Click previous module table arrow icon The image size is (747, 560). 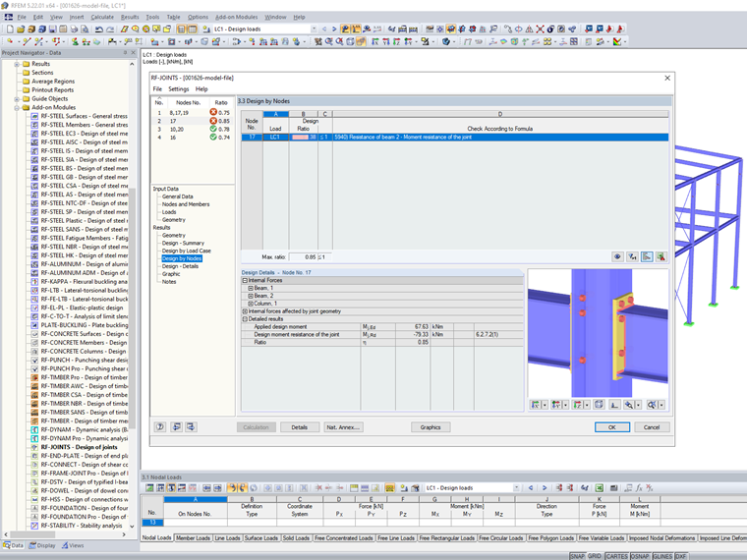click(176, 427)
